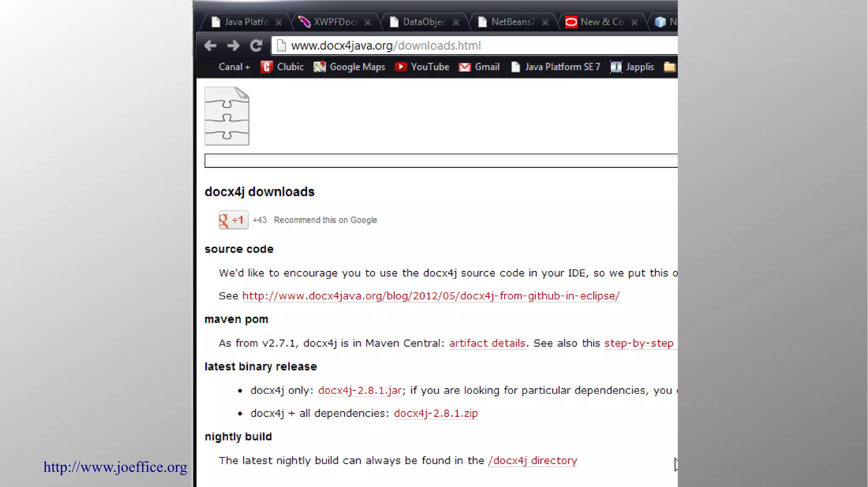Image resolution: width=868 pixels, height=487 pixels.
Task: Click the docx4j puzzle logo image
Action: pos(227,116)
